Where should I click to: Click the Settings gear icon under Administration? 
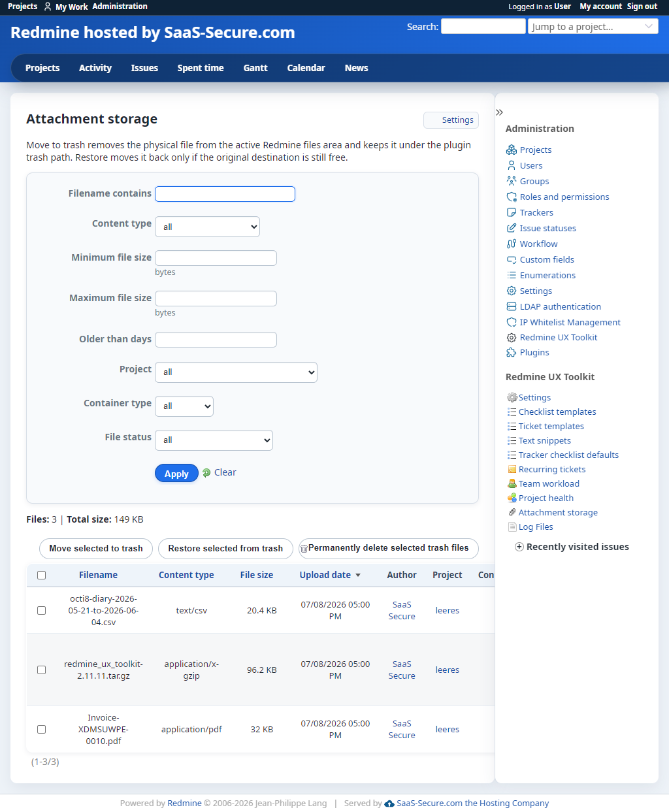point(512,291)
